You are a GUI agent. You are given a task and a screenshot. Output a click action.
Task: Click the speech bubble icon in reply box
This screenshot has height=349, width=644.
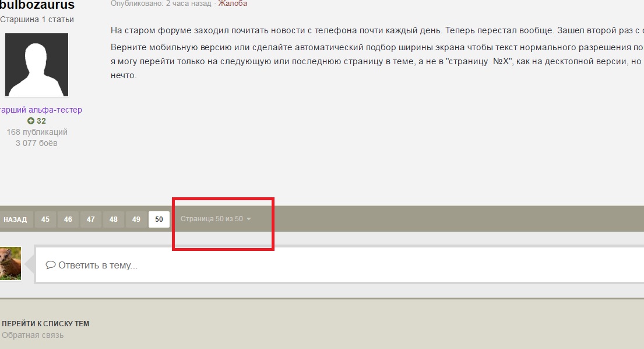[x=50, y=265]
